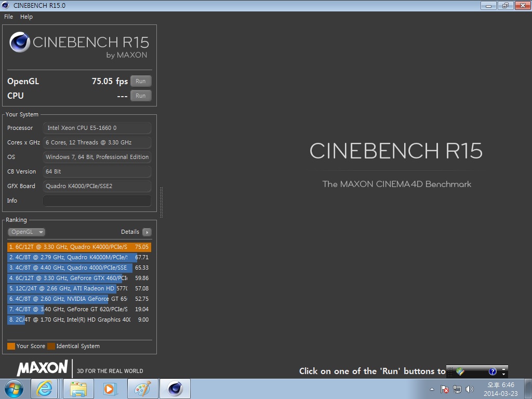Open the Action Center flag icon
Viewport: 532px width, 399px height.
[x=445, y=389]
